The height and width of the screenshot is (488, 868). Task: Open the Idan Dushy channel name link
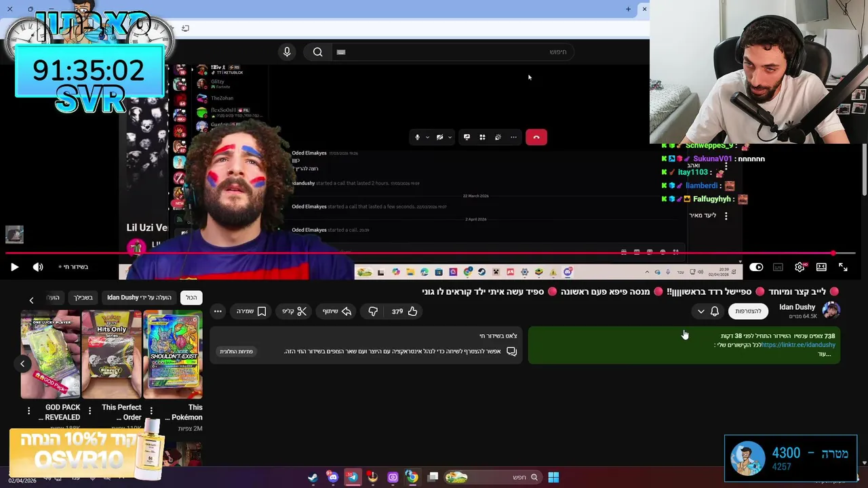pyautogui.click(x=797, y=307)
